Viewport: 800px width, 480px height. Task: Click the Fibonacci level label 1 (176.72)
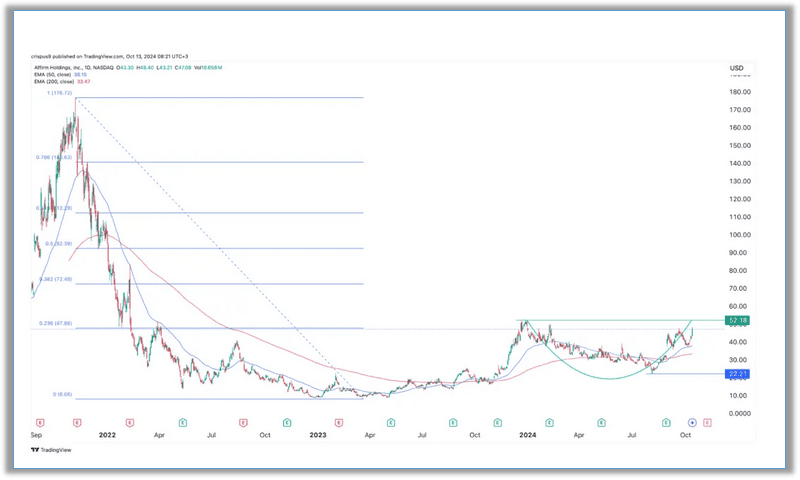pyautogui.click(x=60, y=93)
